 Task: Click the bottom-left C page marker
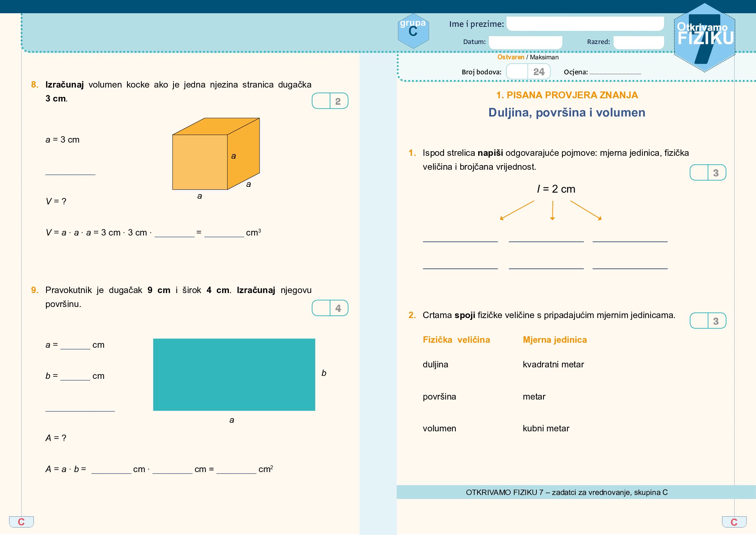pos(21,522)
